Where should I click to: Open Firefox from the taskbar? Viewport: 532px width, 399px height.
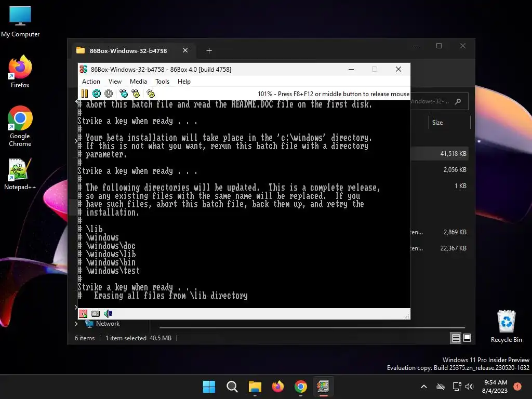point(278,387)
